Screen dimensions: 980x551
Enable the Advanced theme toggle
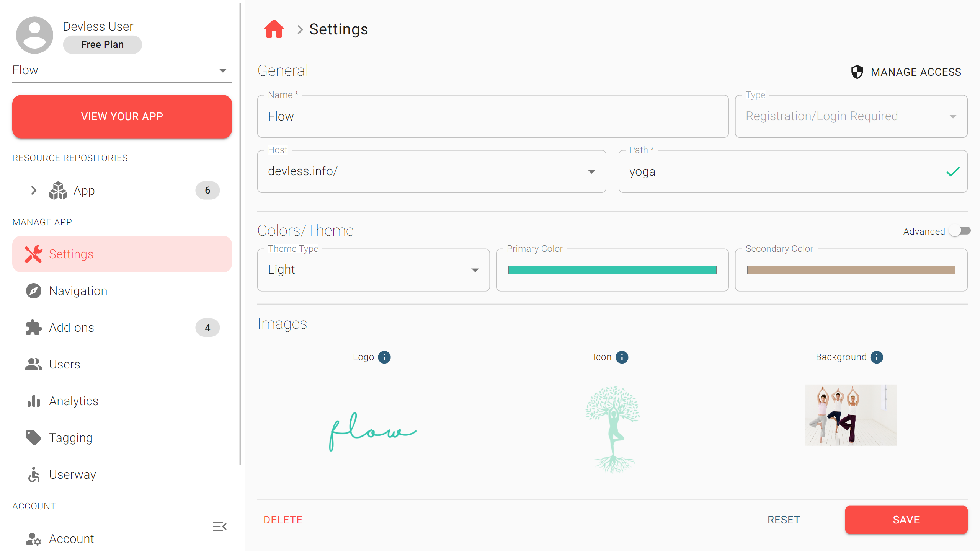961,231
